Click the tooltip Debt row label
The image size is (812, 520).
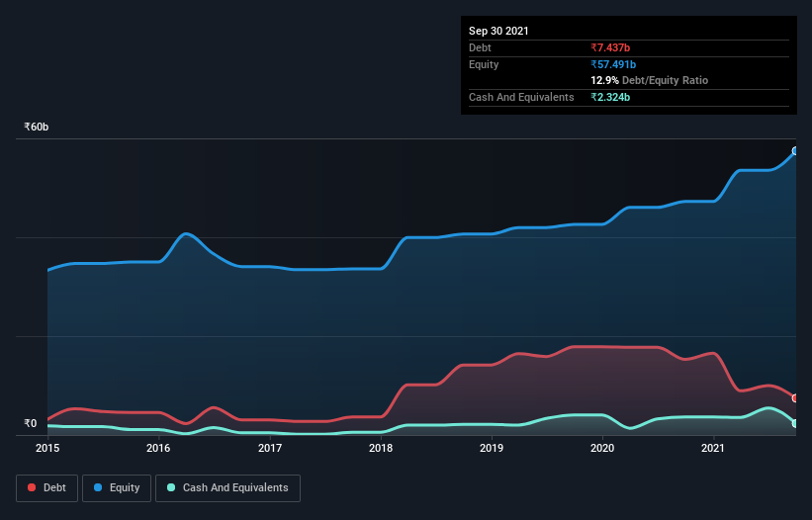(x=480, y=47)
